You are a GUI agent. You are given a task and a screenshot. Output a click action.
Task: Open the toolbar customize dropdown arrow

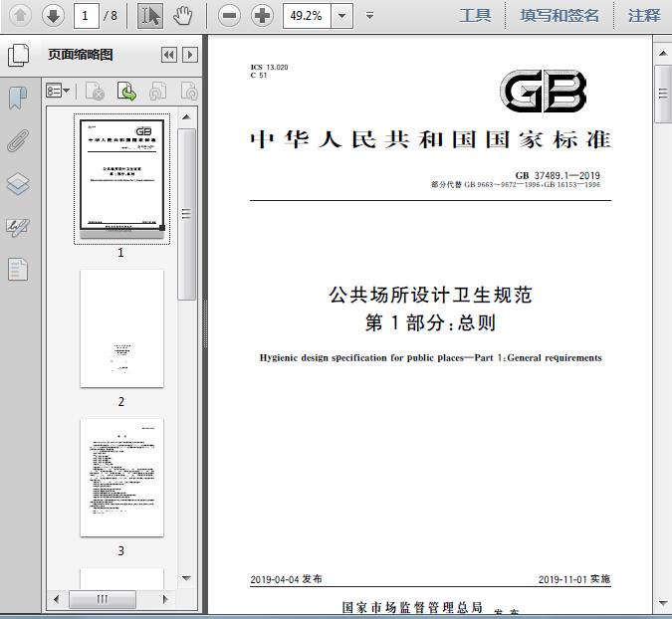point(369,16)
